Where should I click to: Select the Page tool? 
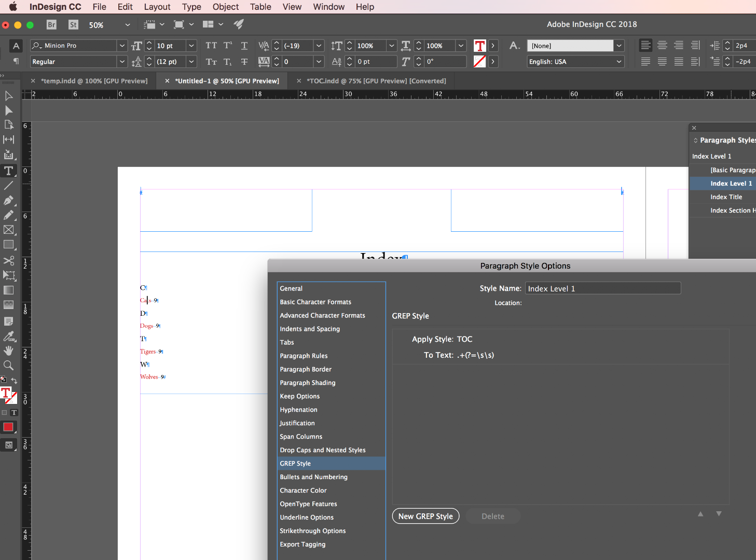coord(9,125)
